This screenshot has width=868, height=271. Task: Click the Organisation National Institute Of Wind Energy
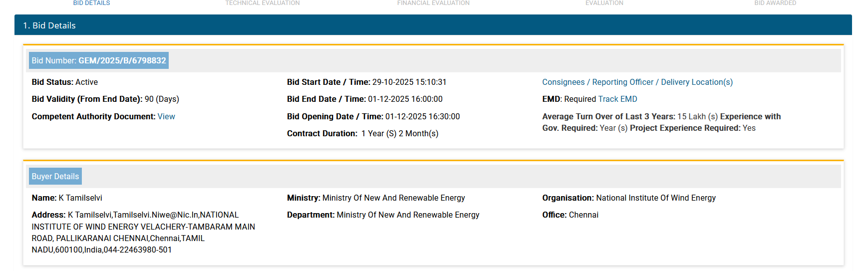coord(655,198)
